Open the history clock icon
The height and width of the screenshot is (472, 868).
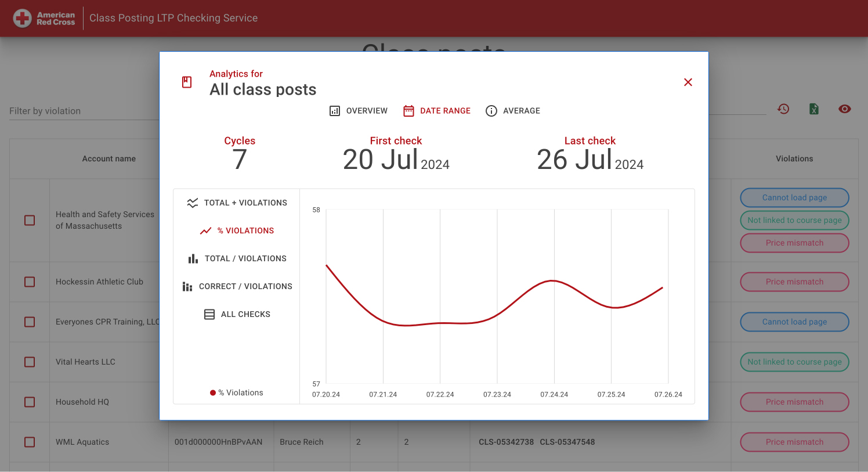[783, 109]
